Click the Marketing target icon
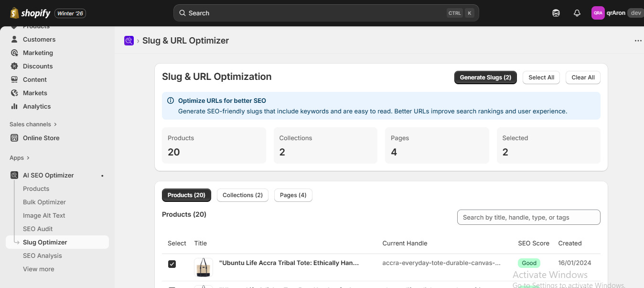 (14, 53)
